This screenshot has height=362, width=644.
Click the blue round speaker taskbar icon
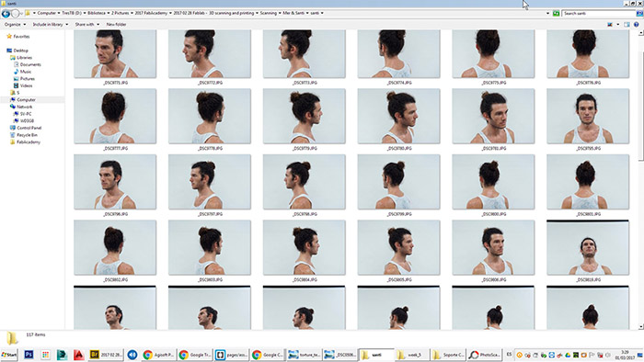(x=132, y=355)
